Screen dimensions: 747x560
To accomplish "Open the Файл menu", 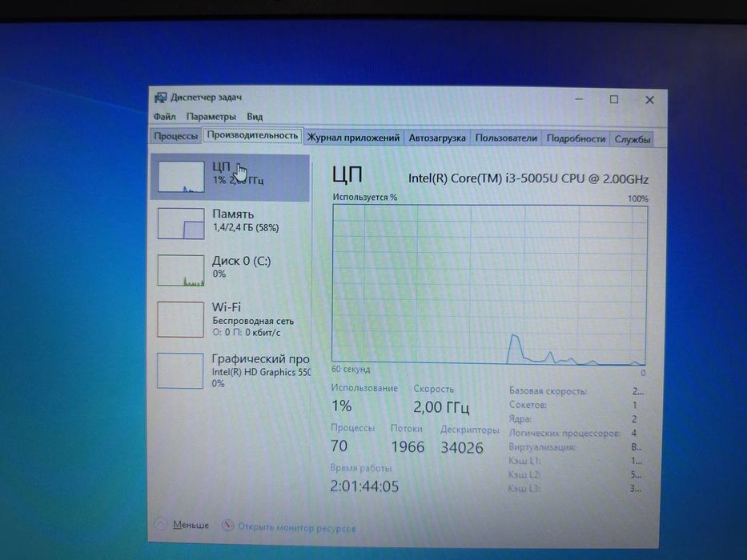I will 164,116.
